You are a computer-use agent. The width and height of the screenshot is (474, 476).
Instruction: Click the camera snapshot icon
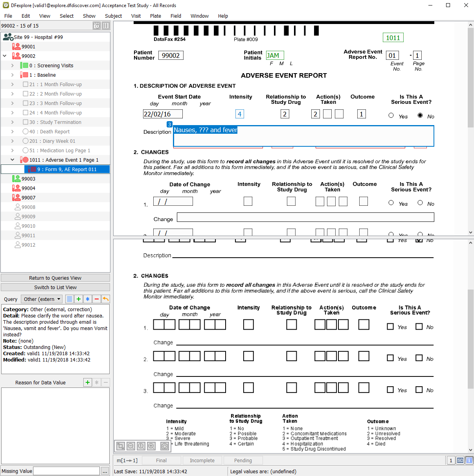tap(165, 446)
